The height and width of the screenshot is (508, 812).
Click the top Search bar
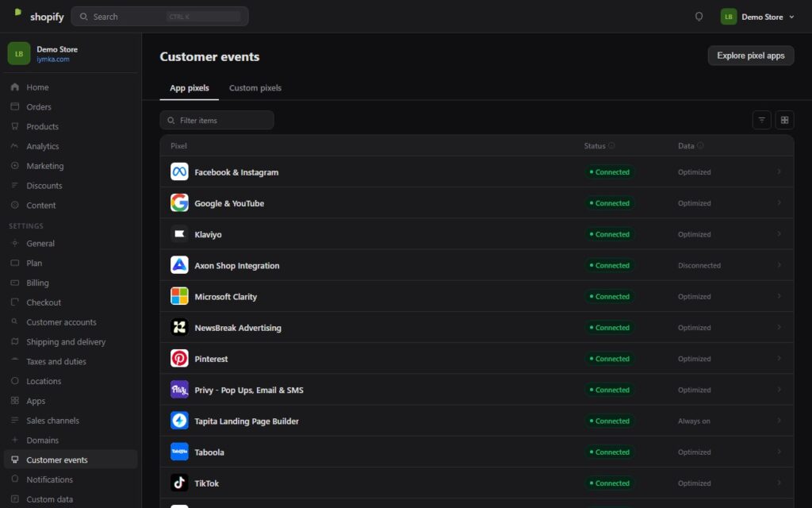(x=159, y=17)
